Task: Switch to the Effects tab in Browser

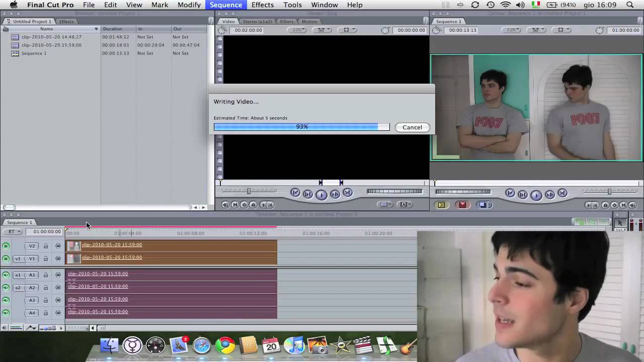Action: pos(66,22)
